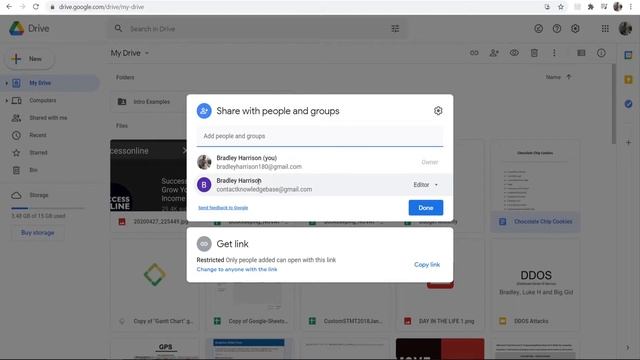Click the get link toolbar icon
The image size is (640, 360).
(474, 53)
